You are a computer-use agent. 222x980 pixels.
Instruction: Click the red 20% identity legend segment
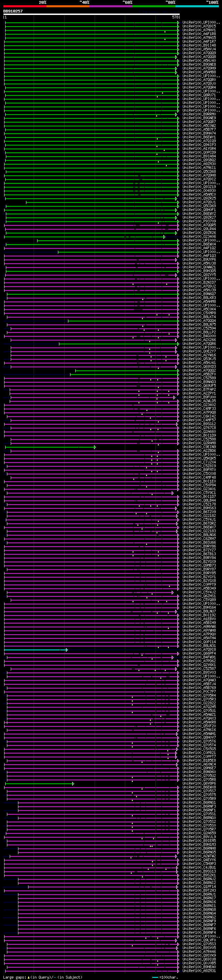click(25, 6)
